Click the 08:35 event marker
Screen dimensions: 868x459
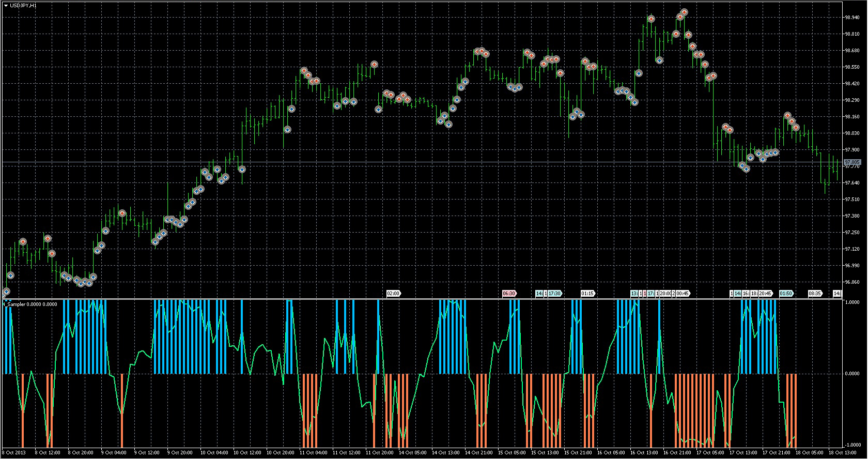[x=815, y=294]
